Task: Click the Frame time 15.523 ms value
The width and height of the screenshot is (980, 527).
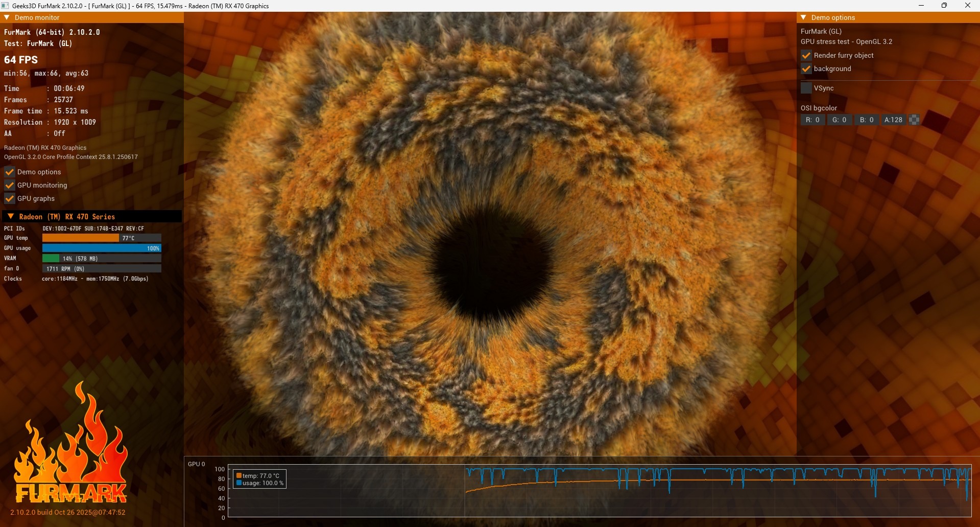Action: [x=71, y=111]
